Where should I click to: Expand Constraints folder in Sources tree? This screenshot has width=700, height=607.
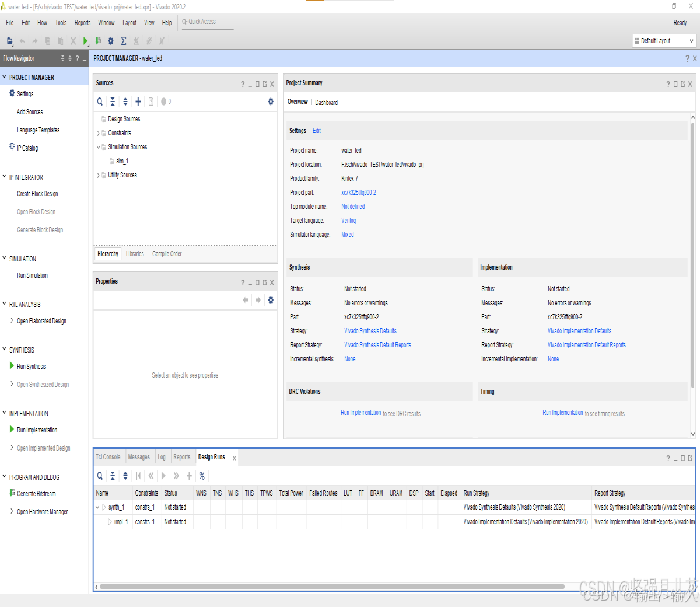tap(98, 133)
